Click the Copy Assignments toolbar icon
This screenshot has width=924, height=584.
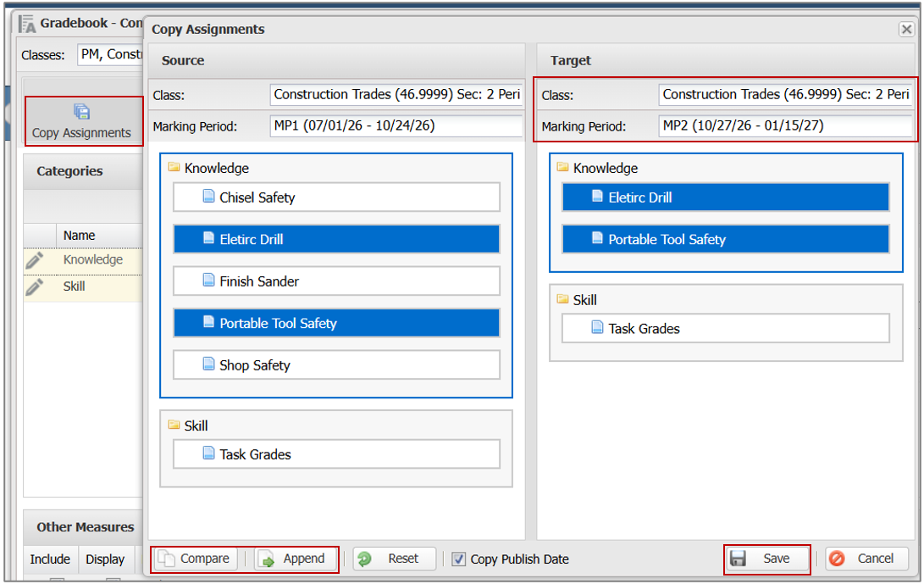click(81, 111)
